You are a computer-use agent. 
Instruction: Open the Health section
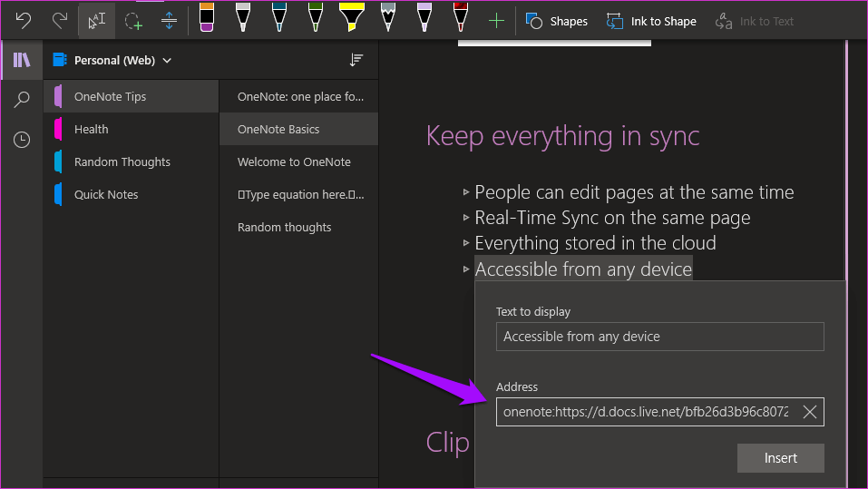132,129
